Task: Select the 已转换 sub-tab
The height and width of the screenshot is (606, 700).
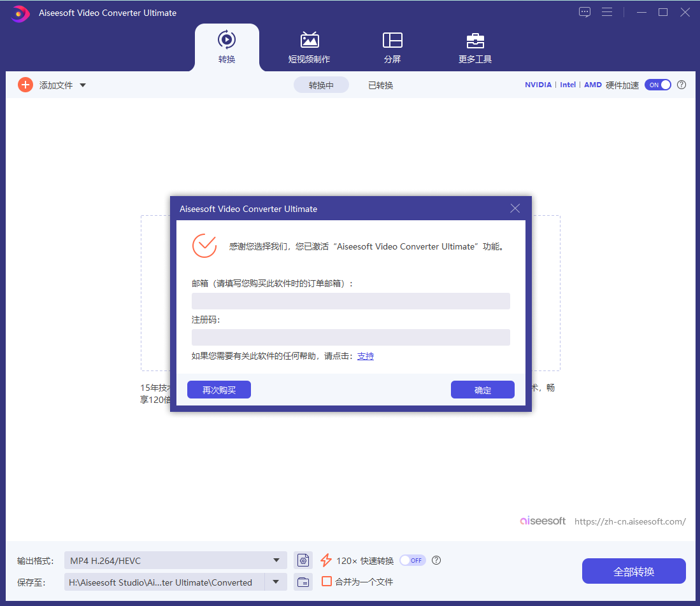Action: [380, 85]
